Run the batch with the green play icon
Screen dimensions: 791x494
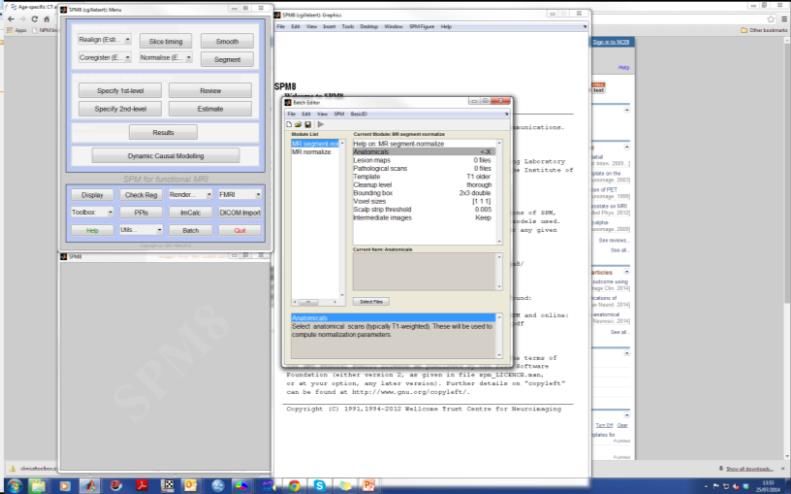[x=320, y=124]
